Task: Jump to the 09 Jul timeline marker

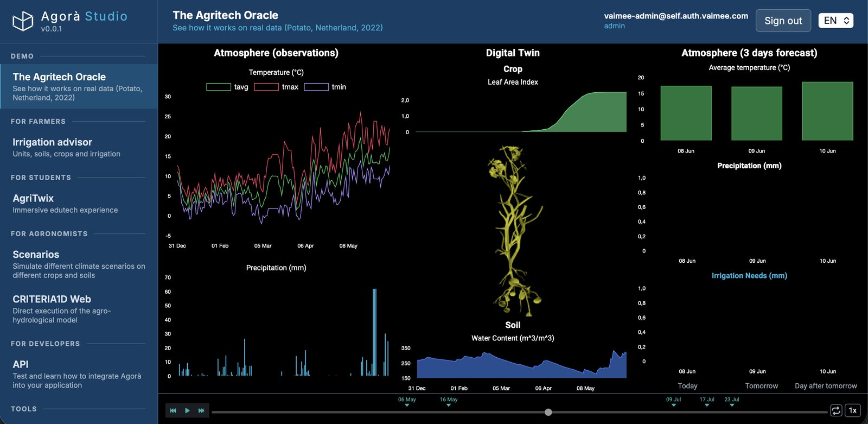Action: pyautogui.click(x=673, y=401)
